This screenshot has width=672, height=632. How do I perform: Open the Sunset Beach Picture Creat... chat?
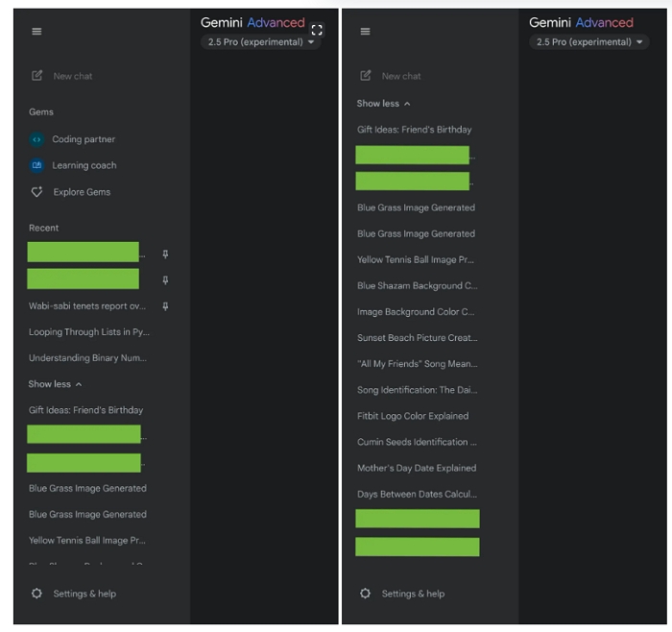(x=418, y=338)
